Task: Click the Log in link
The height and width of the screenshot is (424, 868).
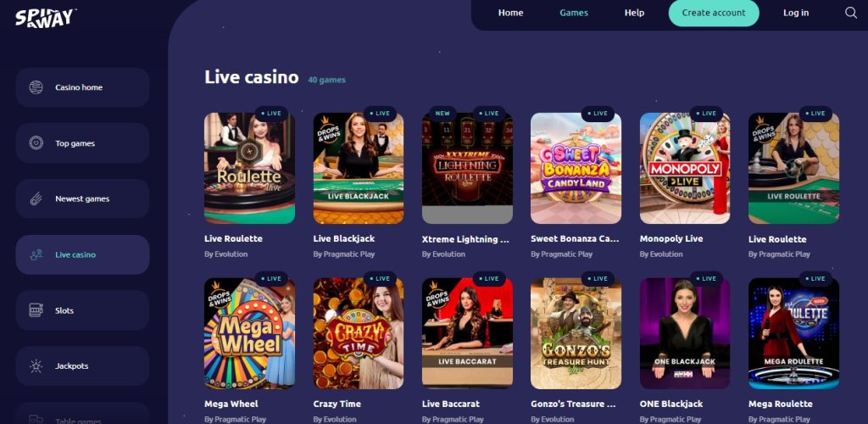Action: (795, 13)
